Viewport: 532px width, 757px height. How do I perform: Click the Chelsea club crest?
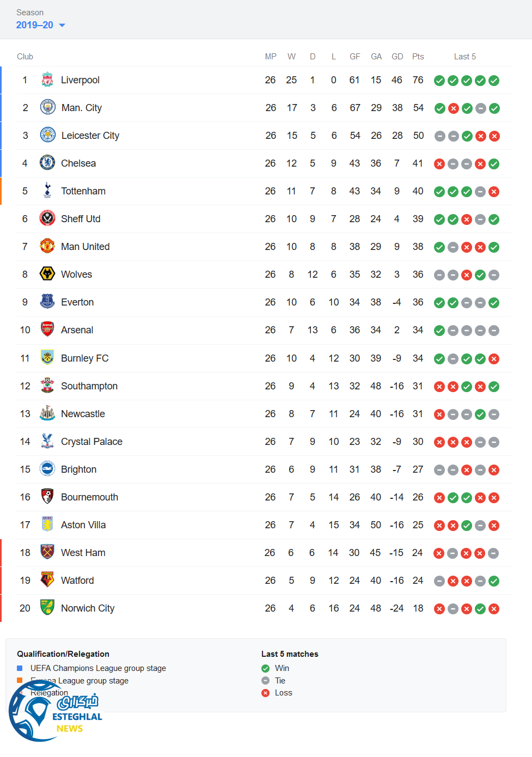[x=47, y=163]
